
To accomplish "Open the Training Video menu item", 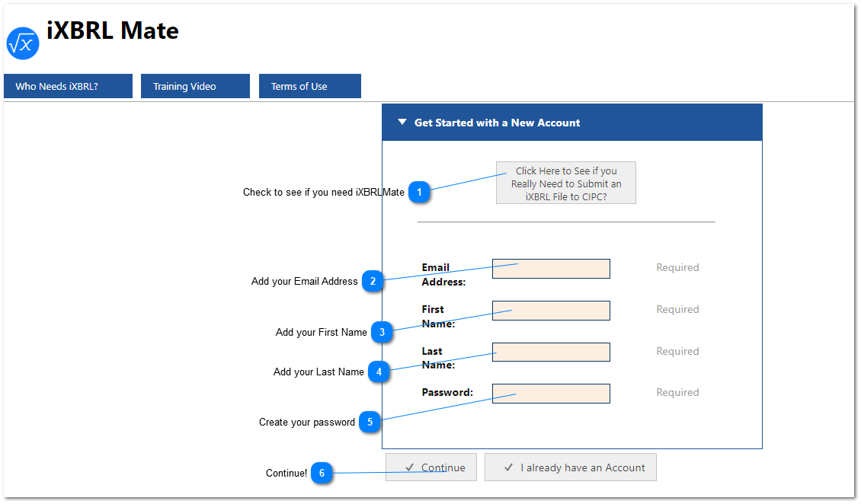I will tap(196, 86).
